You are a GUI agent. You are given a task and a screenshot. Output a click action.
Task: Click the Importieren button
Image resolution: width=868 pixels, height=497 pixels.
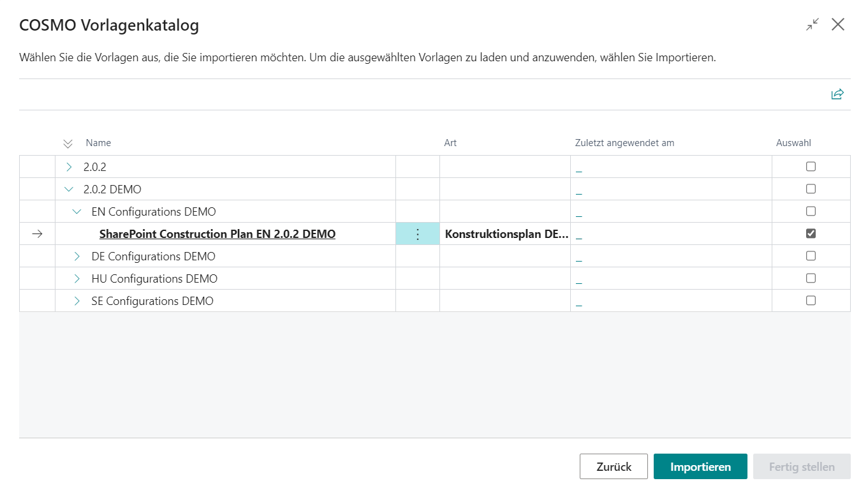[x=700, y=466]
